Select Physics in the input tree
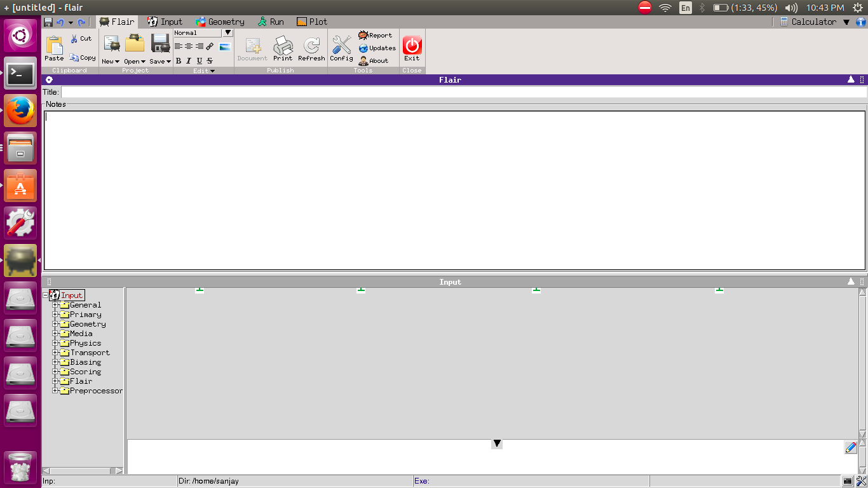 86,343
